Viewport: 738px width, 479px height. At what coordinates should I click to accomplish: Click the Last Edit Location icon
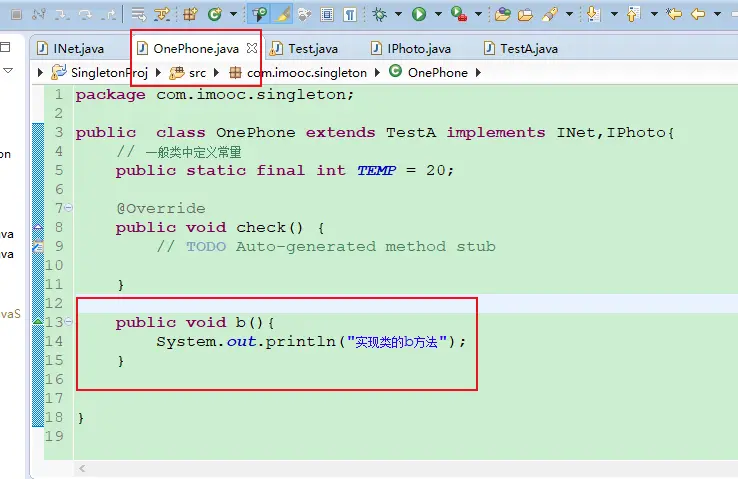pos(674,15)
